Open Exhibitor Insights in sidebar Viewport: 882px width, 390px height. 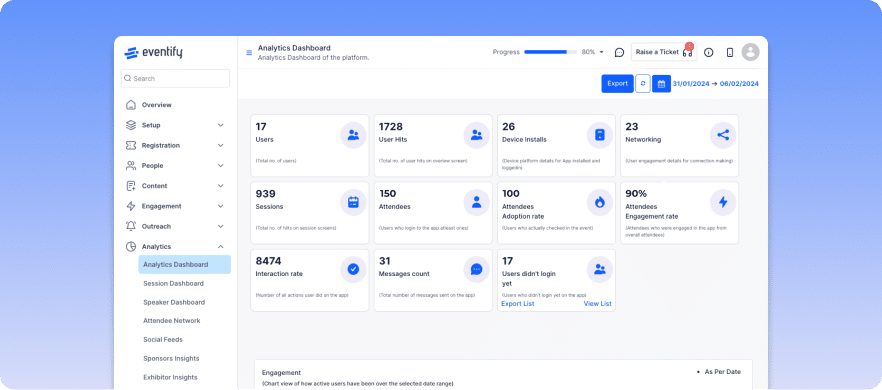click(x=170, y=377)
